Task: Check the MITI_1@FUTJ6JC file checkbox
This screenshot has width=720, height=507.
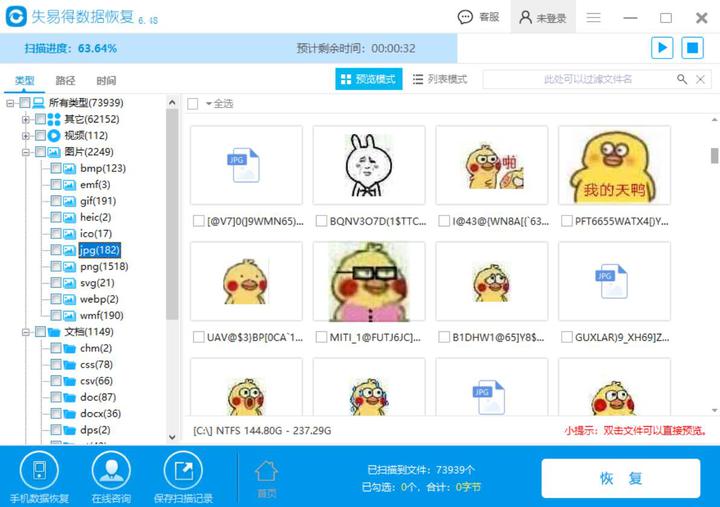Action: (x=321, y=337)
